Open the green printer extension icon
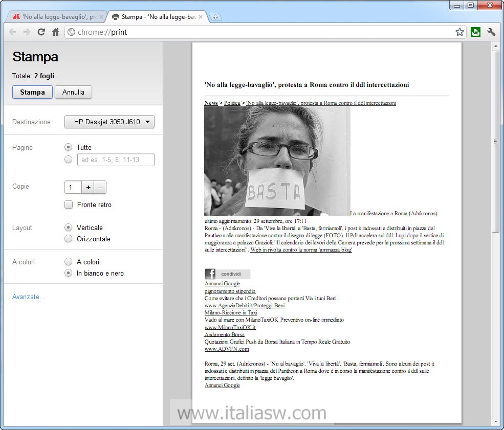Screen dimensions: 504x430 476,32
